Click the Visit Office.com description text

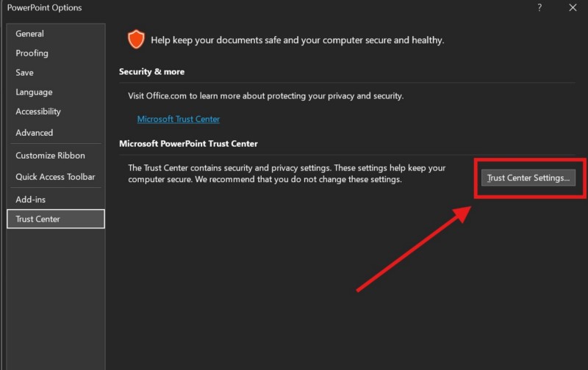point(266,96)
